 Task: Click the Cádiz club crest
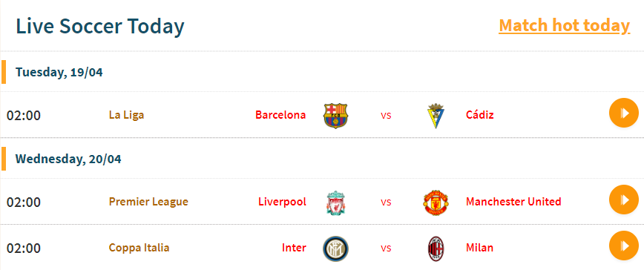436,115
